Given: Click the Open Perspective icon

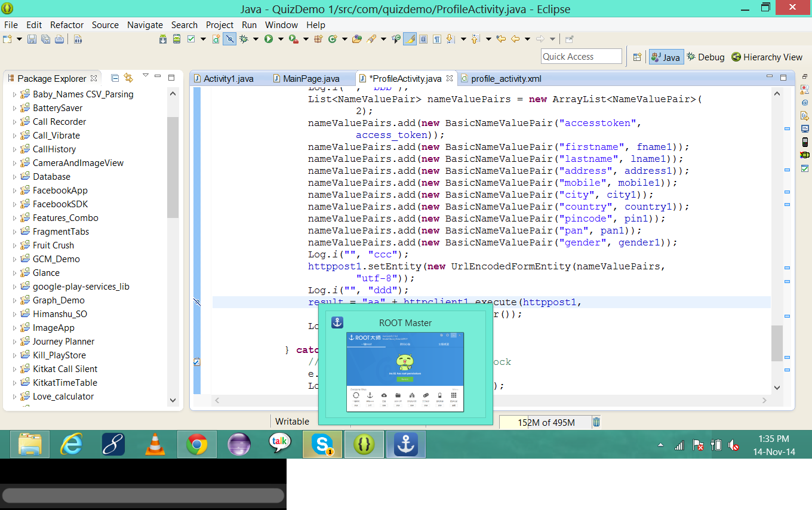Looking at the screenshot, I should click(x=637, y=57).
